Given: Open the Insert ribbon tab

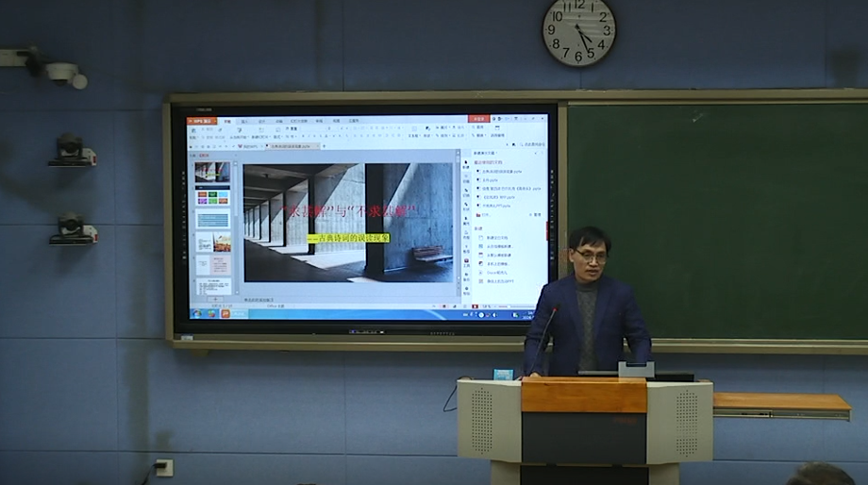Looking at the screenshot, I should coord(244,121).
